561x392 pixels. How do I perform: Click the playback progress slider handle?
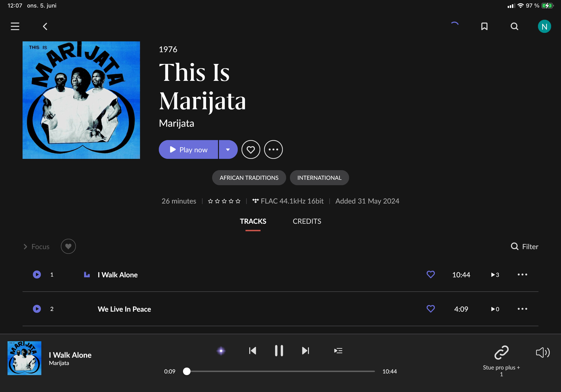click(187, 371)
